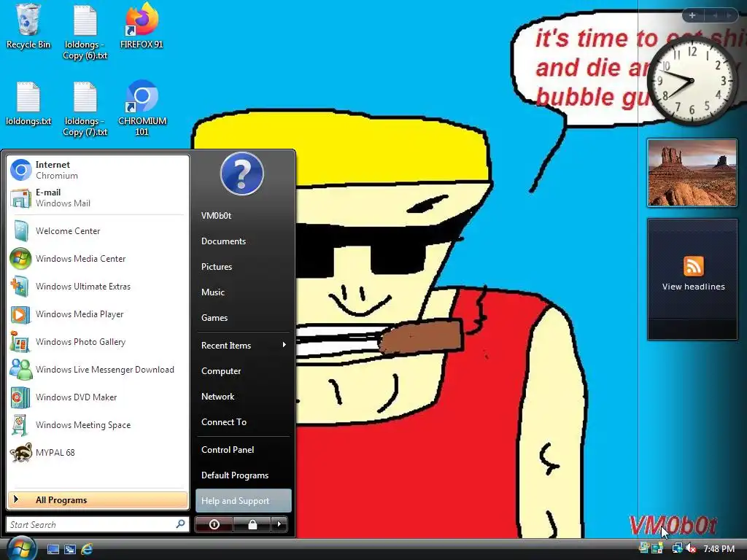The image size is (747, 560).
Task: Click the search magnifier in Start Search
Action: 180,524
